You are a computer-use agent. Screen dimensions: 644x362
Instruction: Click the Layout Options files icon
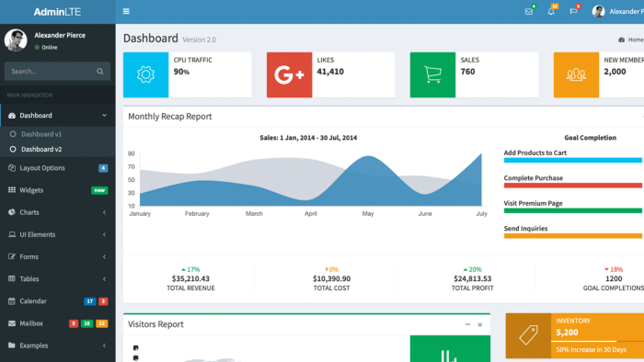tap(12, 168)
